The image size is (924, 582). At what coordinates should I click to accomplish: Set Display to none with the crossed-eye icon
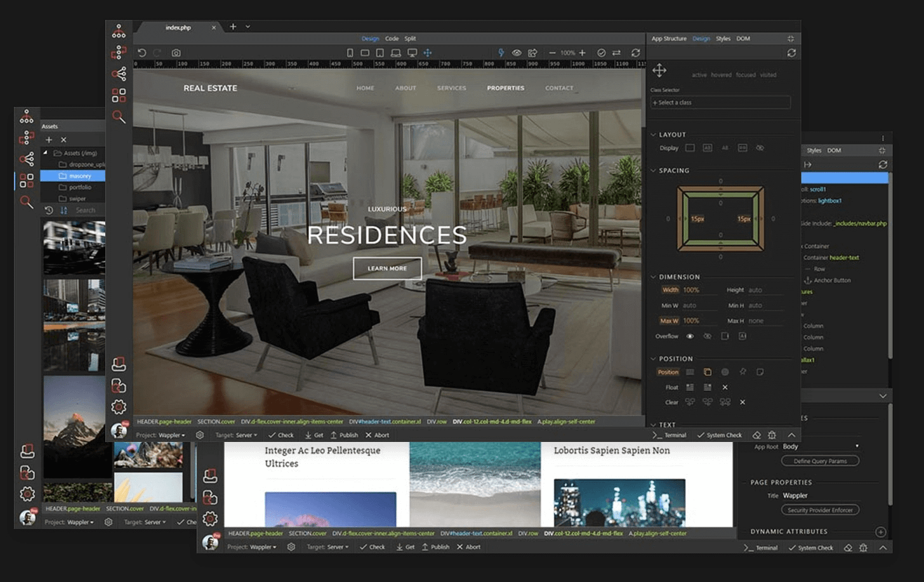[760, 148]
